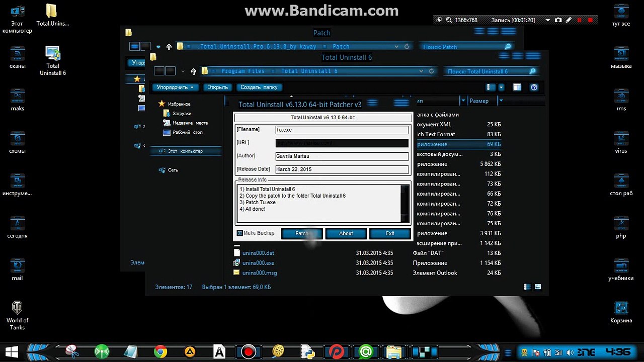Refresh the Patch window folder
644x362 pixels.
coord(407,47)
